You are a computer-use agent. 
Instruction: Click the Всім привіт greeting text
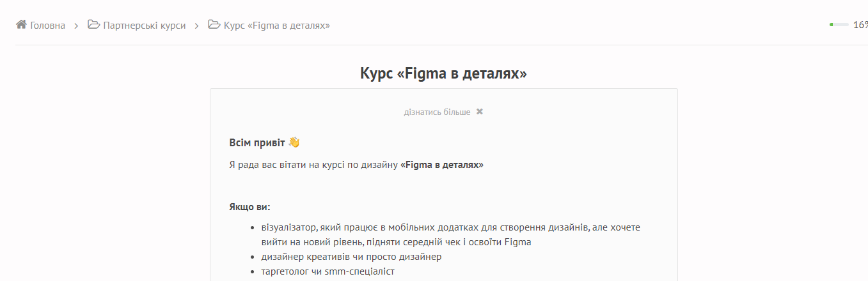[x=257, y=142]
